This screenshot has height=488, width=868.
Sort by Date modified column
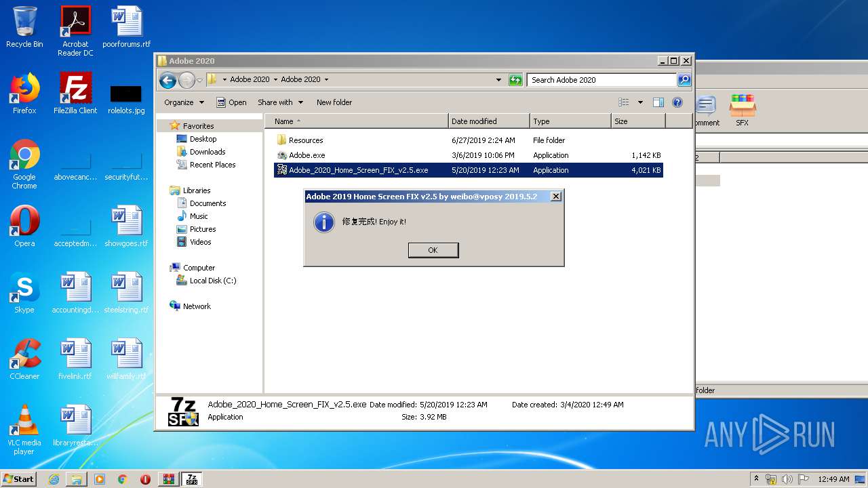coord(489,121)
